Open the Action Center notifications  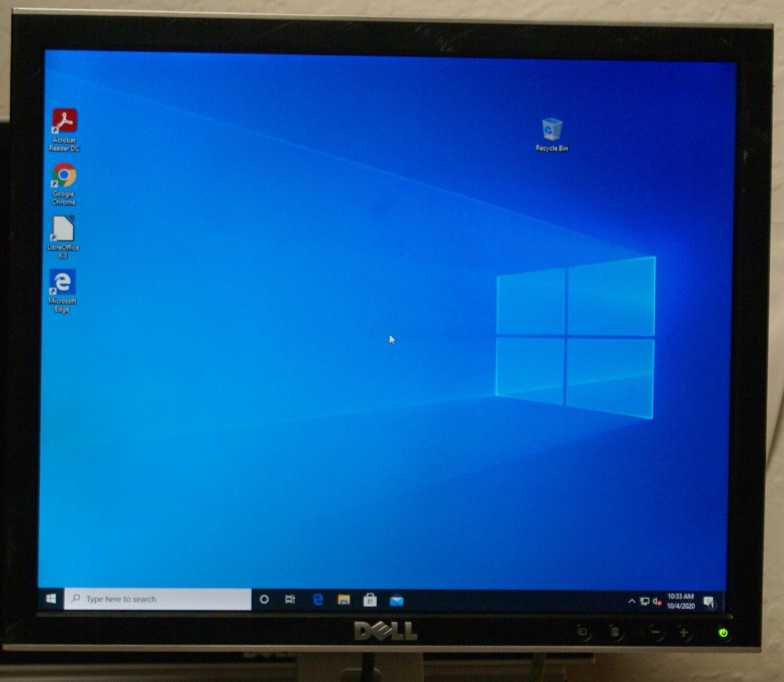[x=709, y=602]
